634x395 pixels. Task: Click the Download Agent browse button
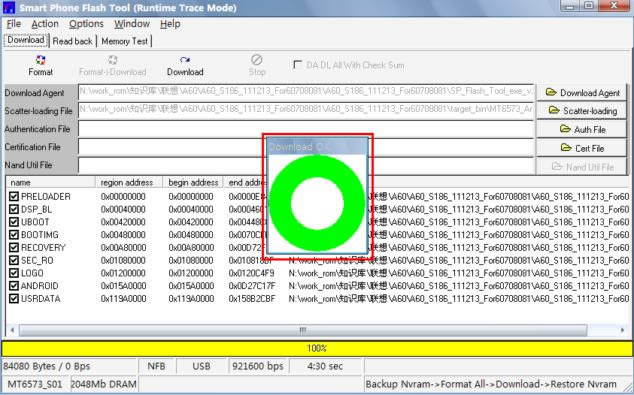click(x=582, y=93)
